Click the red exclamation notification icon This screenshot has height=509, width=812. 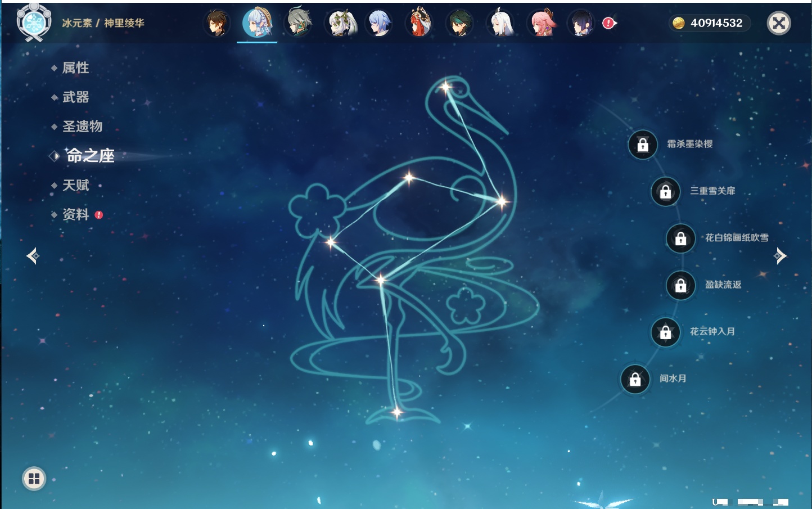point(608,23)
